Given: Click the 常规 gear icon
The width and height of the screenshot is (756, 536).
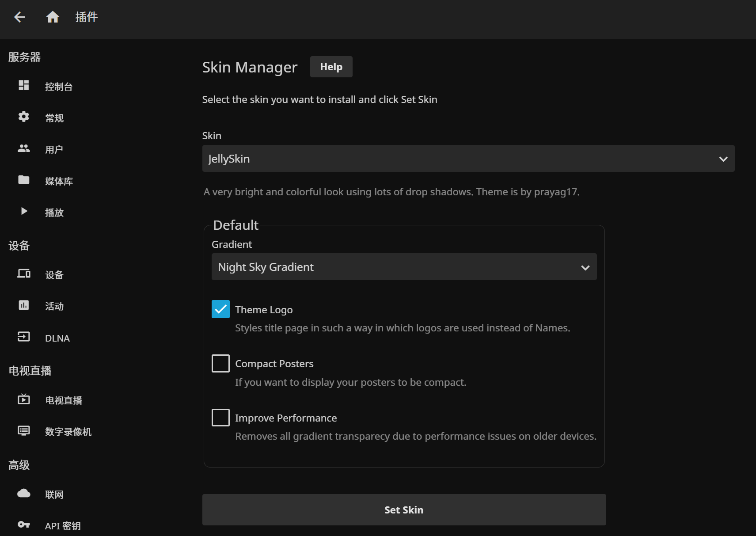Looking at the screenshot, I should click(24, 117).
